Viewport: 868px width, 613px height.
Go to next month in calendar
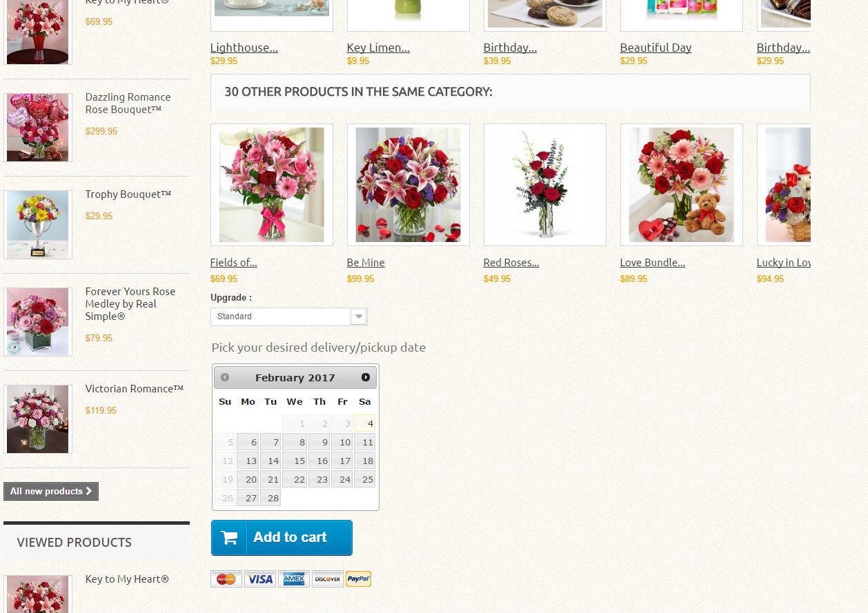(x=366, y=377)
